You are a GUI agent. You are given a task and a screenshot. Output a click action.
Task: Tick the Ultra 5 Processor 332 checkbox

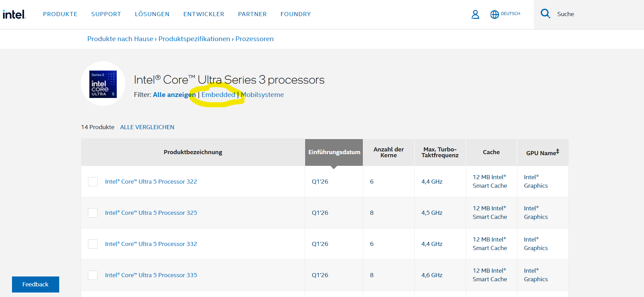click(x=93, y=244)
